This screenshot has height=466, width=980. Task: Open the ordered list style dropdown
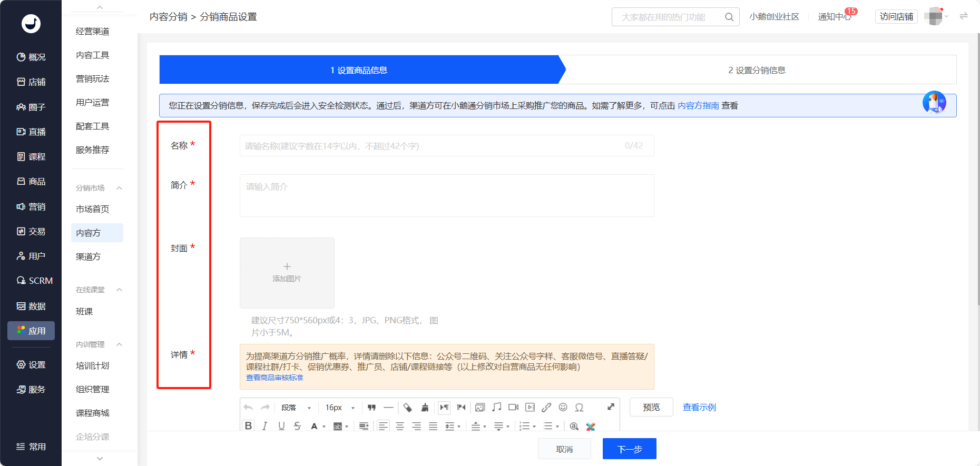[534, 427]
